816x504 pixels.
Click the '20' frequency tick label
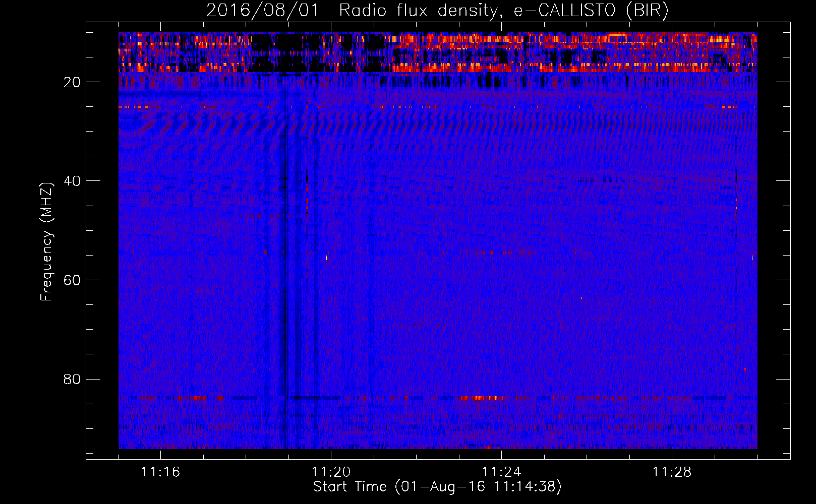click(73, 82)
